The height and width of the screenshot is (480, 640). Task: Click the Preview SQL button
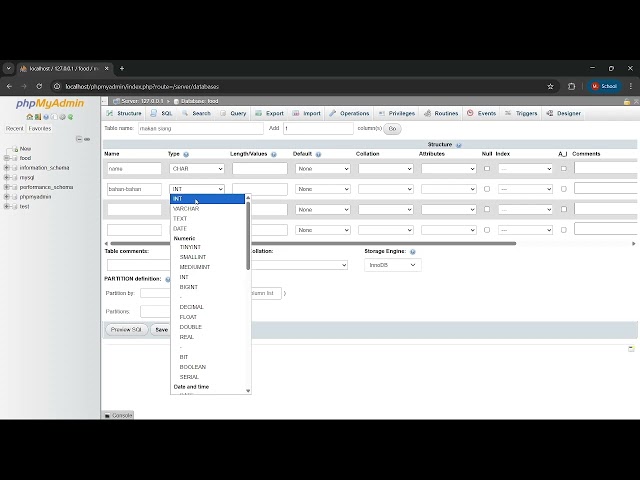[x=126, y=330]
